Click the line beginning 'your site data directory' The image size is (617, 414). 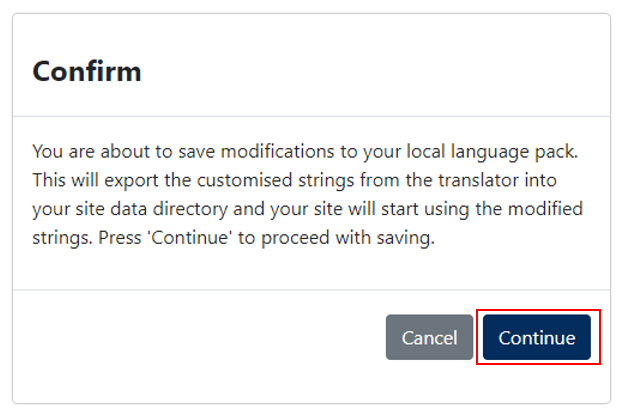[x=307, y=209]
